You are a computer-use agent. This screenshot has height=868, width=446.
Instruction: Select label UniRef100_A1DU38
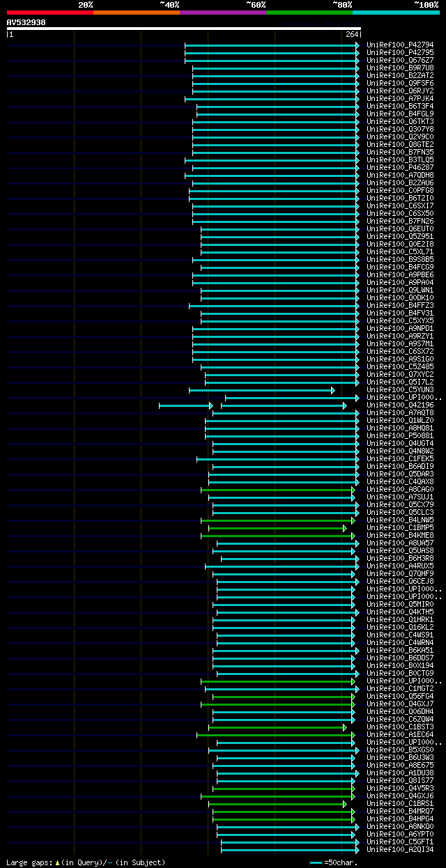tap(400, 773)
